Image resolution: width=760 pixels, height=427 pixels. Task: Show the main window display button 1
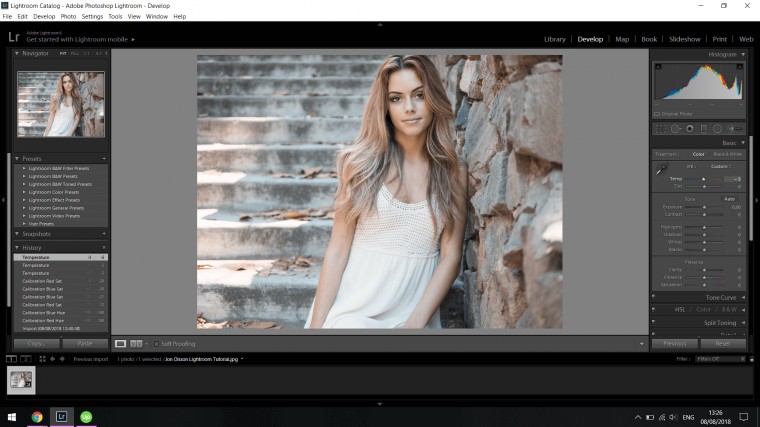point(11,359)
